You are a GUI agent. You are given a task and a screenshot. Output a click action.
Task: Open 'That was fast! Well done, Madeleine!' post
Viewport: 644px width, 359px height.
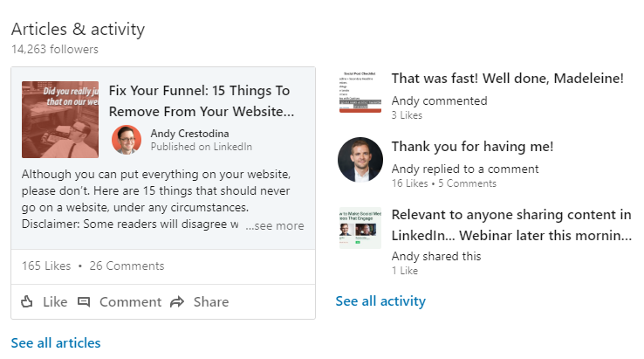tap(507, 79)
